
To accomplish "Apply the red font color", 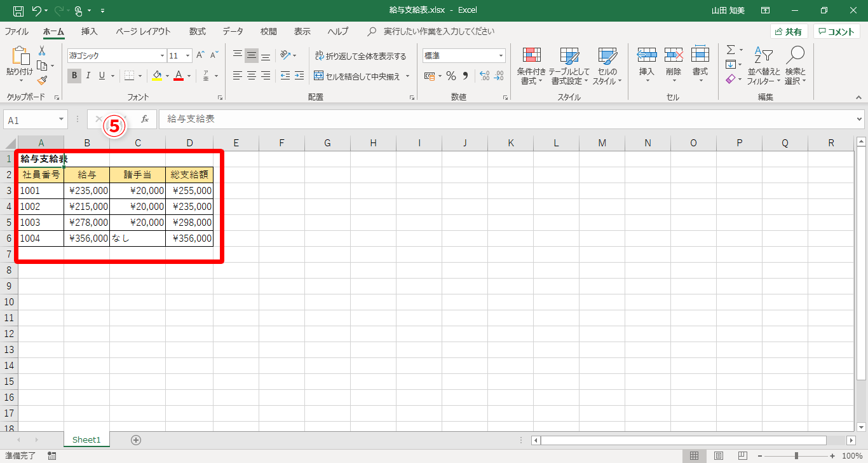I will coord(179,76).
